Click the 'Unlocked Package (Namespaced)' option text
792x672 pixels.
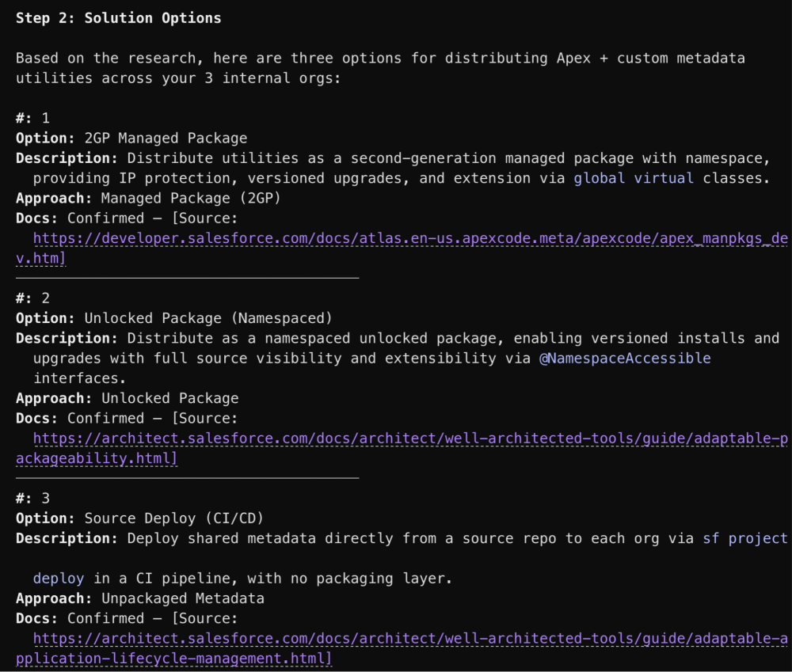click(x=208, y=318)
